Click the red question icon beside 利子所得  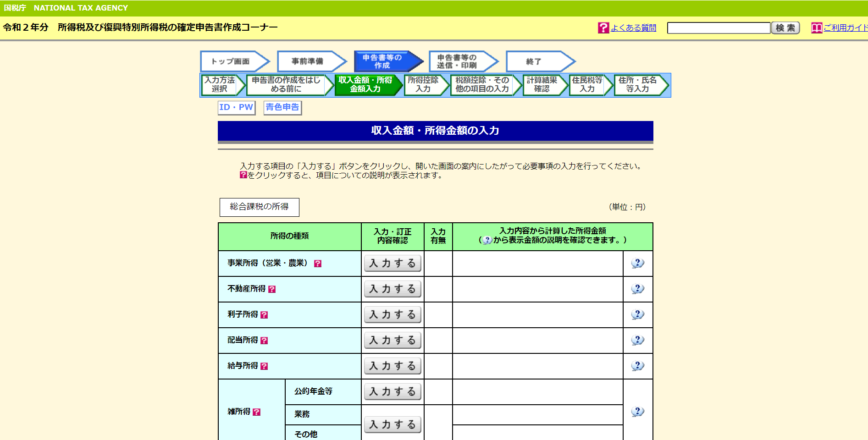pyautogui.click(x=264, y=315)
